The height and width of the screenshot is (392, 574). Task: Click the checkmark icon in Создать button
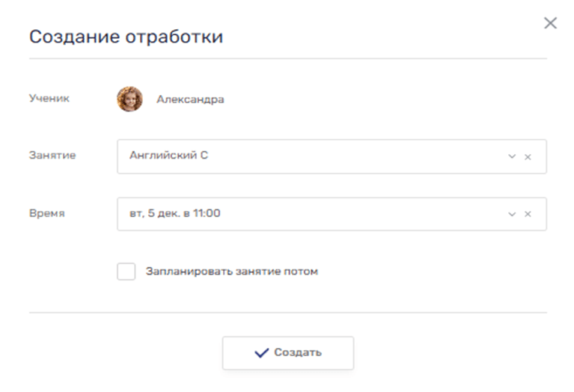pyautogui.click(x=261, y=353)
